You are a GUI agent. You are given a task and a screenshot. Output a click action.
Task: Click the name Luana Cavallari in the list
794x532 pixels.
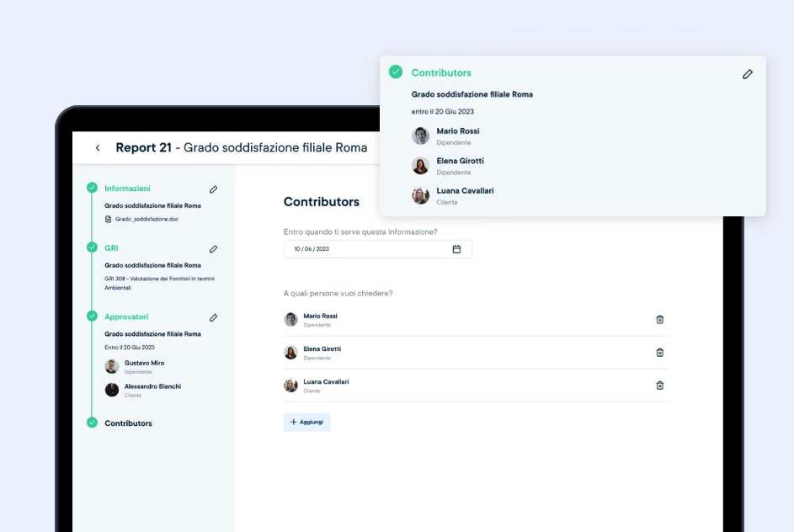326,381
